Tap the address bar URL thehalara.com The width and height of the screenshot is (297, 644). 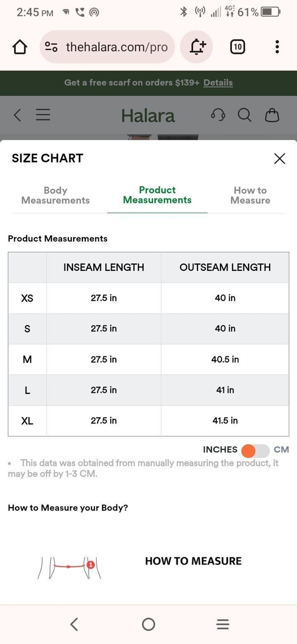coord(117,47)
